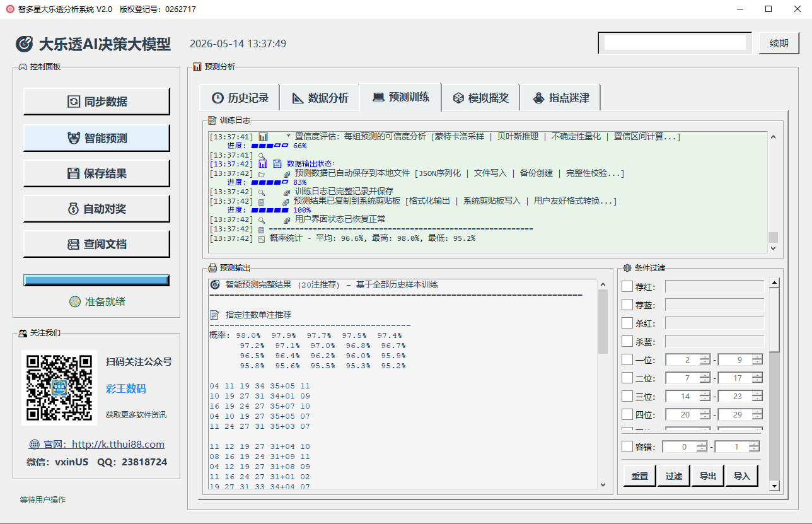
Task: Toggle the 四位 range checkbox
Action: (x=627, y=414)
